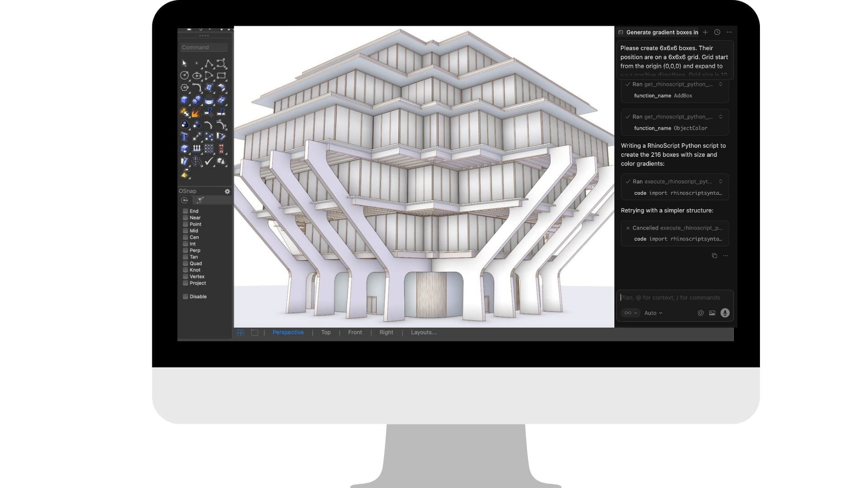Start a new chat with plus button

pyautogui.click(x=705, y=32)
